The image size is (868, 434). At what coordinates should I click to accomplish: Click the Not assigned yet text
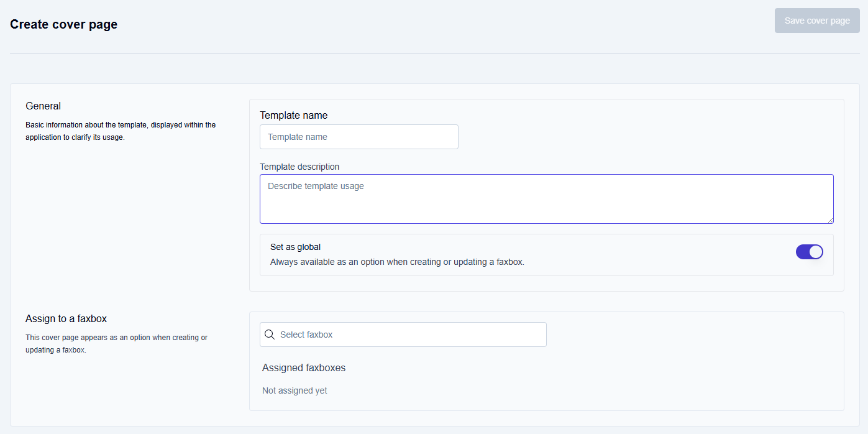pyautogui.click(x=295, y=391)
